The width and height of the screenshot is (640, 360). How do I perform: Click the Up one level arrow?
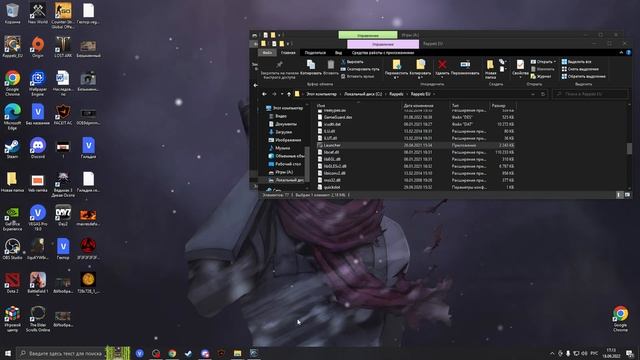[x=289, y=94]
